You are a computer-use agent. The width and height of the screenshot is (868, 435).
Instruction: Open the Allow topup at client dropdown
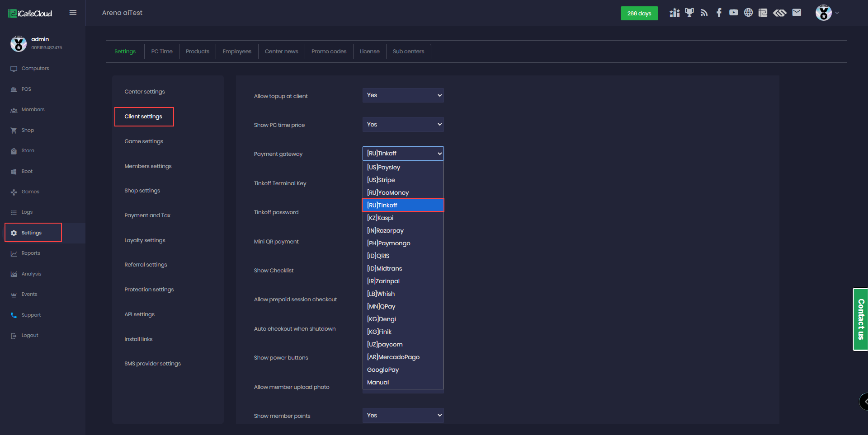pyautogui.click(x=403, y=95)
